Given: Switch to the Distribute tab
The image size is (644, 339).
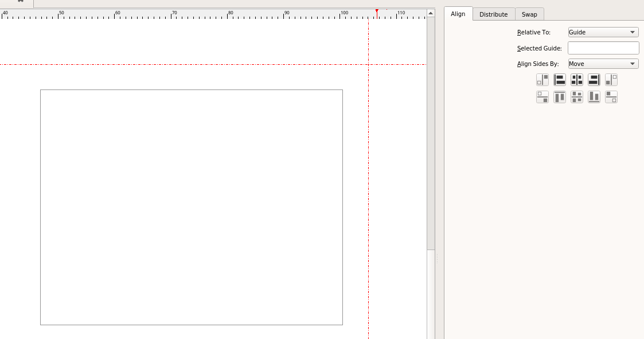Looking at the screenshot, I should (493, 14).
